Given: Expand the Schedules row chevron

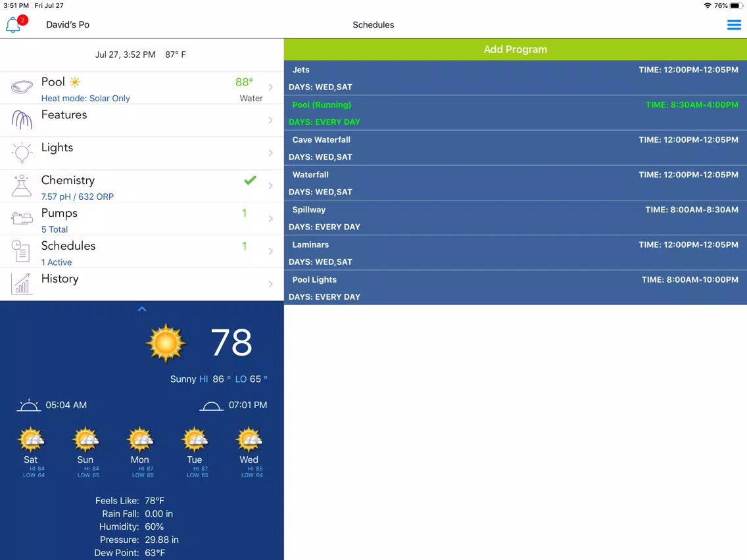Looking at the screenshot, I should 271,251.
